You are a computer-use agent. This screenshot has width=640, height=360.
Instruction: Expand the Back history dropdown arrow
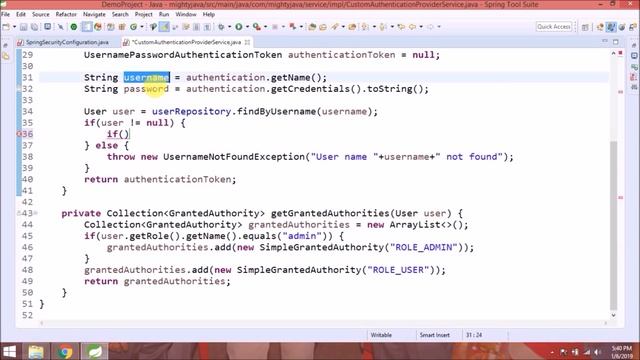(421, 27)
